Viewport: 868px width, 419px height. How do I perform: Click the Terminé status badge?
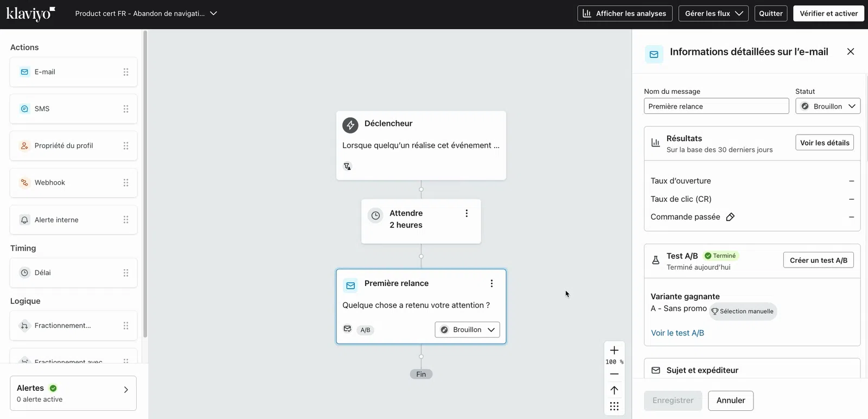[x=720, y=256]
